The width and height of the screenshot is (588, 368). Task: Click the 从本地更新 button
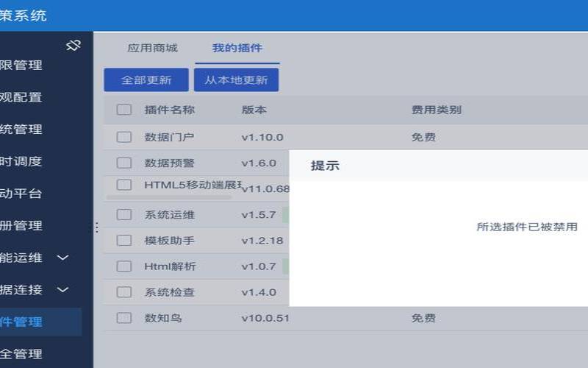click(236, 79)
